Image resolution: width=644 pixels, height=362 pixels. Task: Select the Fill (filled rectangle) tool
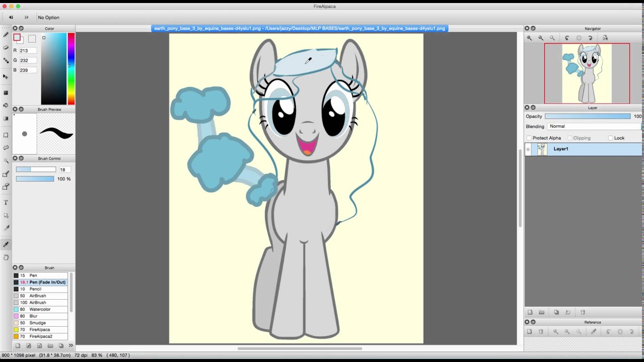pos(6,93)
